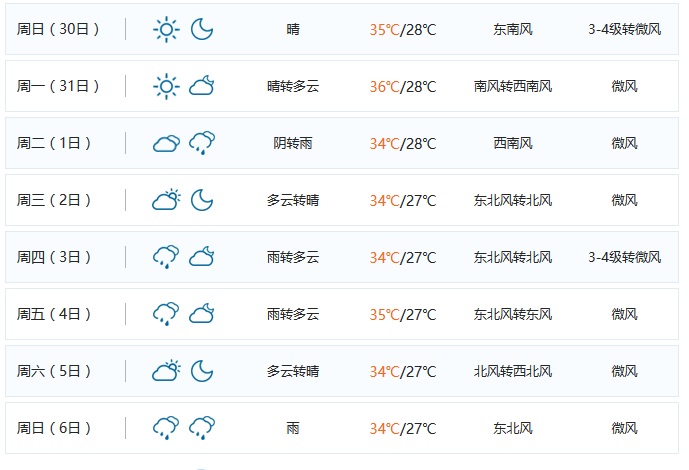Image resolution: width=689 pixels, height=470 pixels.
Task: Click the cloudy-night icon for 周五（4日）
Action: (203, 314)
